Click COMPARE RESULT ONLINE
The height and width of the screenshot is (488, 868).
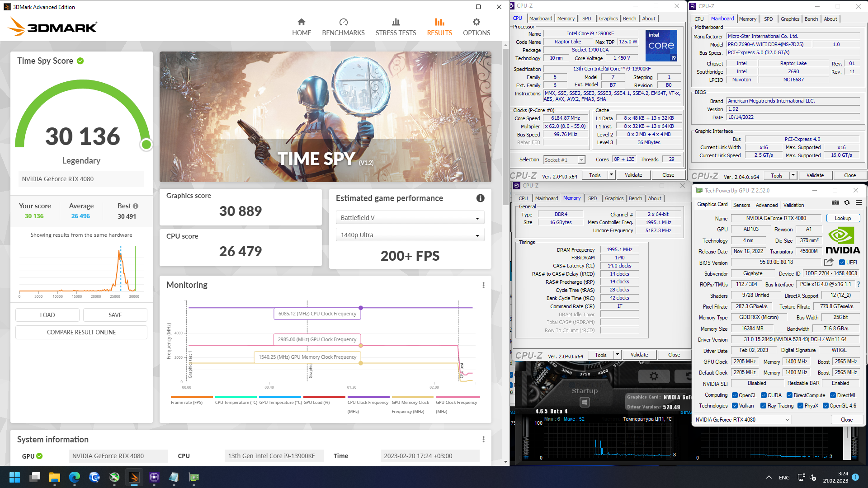pyautogui.click(x=81, y=332)
